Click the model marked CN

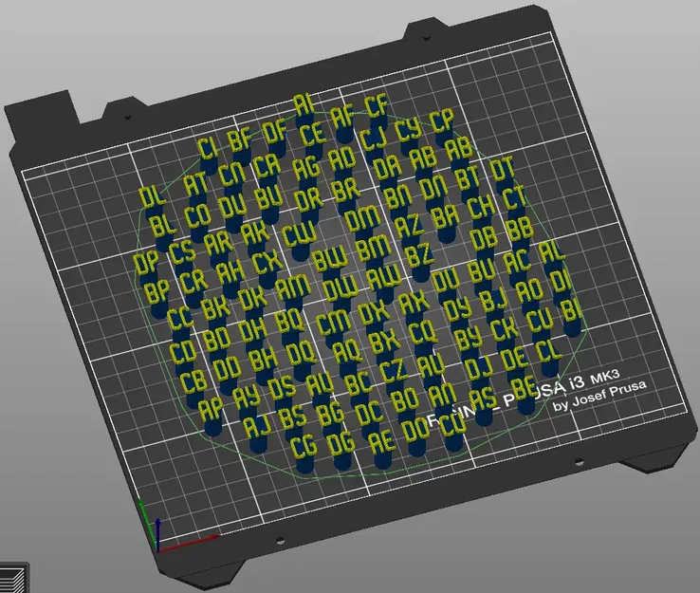click(x=232, y=175)
